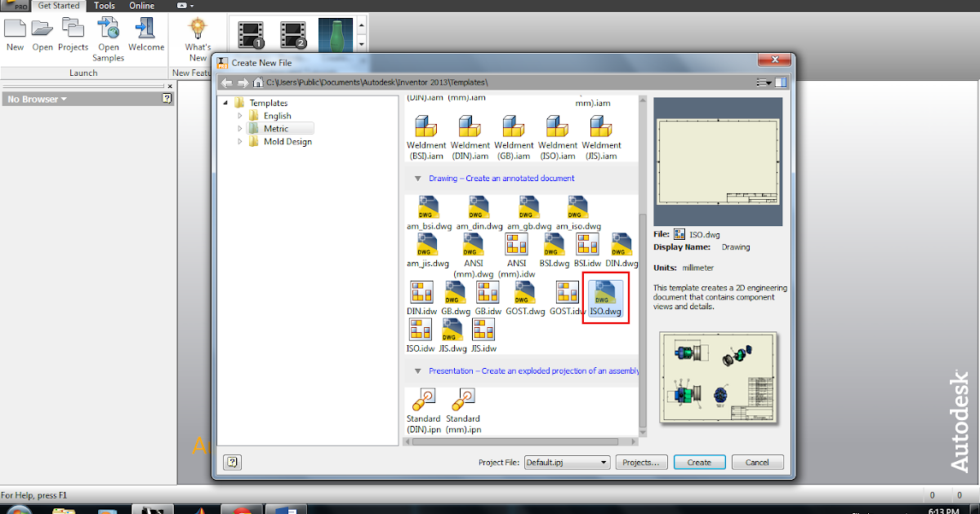
Task: Select Standard (mm).ipn presentation template
Action: [x=463, y=411]
